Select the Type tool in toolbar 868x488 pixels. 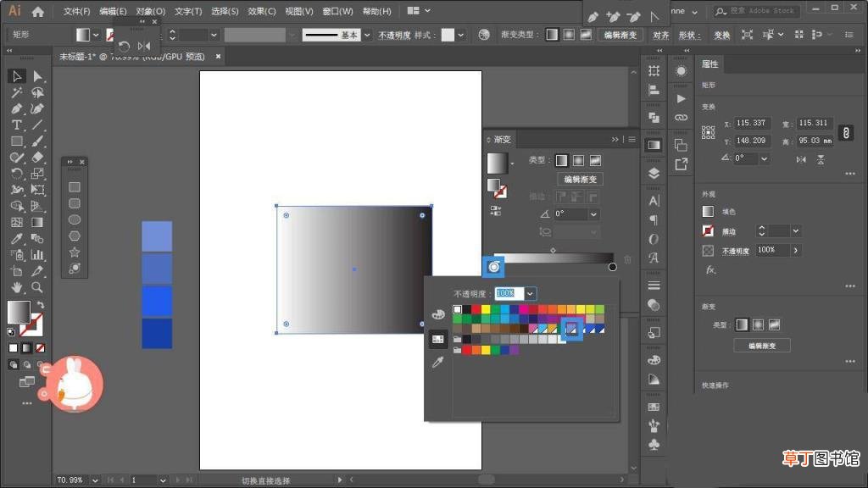(x=17, y=125)
